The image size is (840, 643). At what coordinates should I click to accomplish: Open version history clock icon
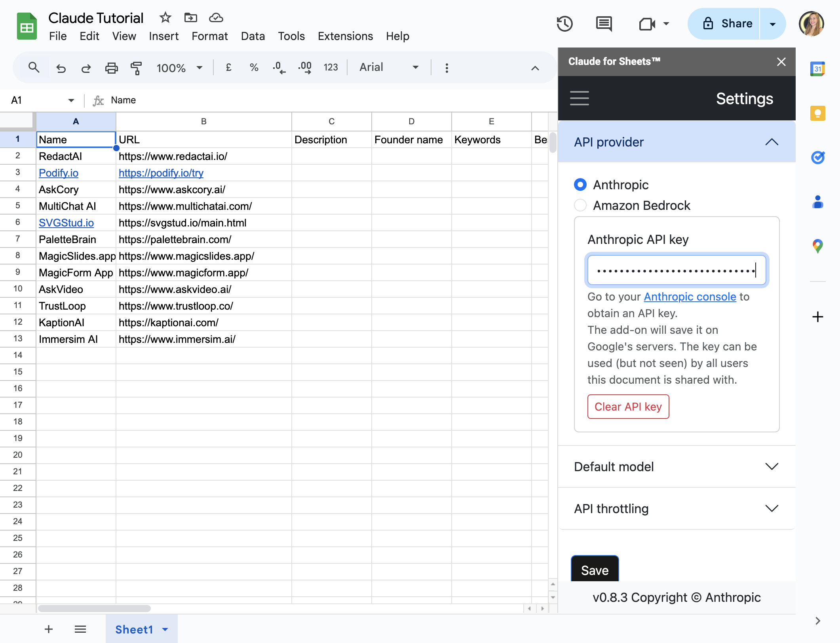[564, 24]
